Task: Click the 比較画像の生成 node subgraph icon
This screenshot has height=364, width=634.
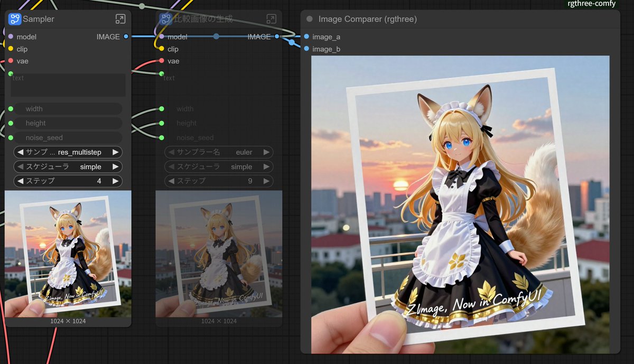Action: (165, 19)
